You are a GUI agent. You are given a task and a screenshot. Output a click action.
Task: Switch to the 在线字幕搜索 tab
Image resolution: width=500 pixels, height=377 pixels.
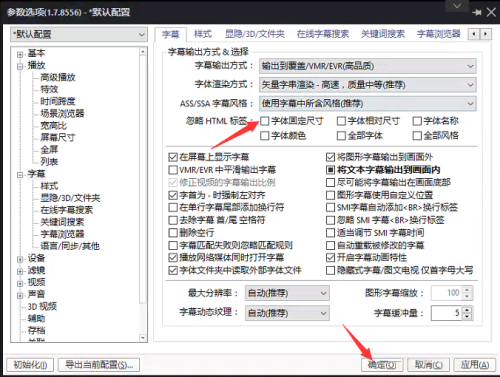click(323, 34)
